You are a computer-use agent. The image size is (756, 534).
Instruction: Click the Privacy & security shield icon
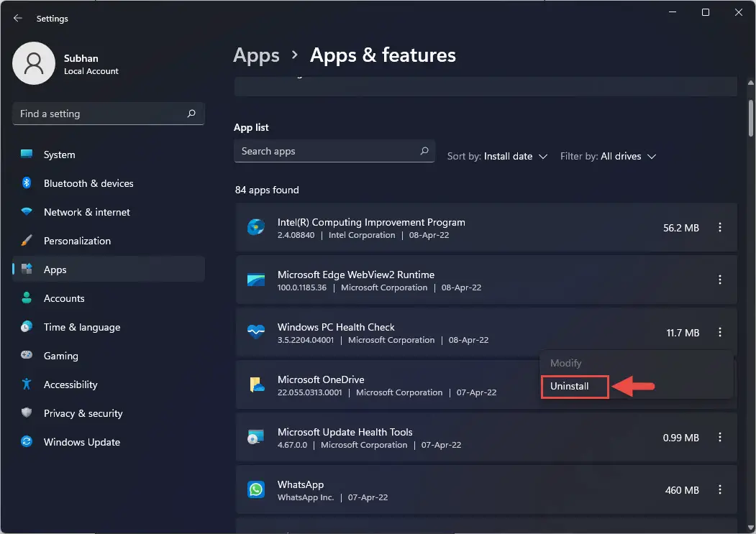27,413
